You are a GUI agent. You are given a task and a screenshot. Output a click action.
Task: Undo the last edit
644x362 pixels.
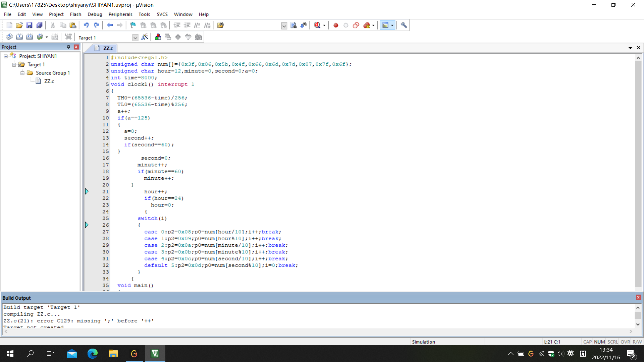(86, 25)
